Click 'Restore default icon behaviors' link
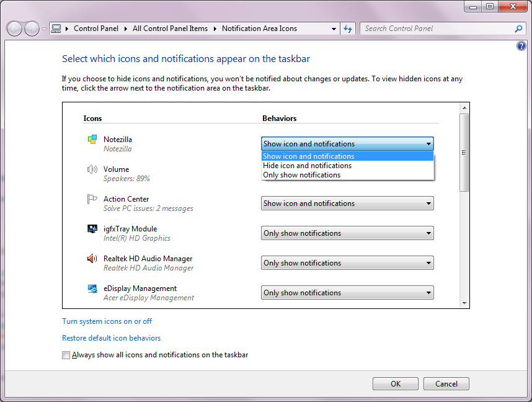The width and height of the screenshot is (532, 402). click(x=111, y=338)
